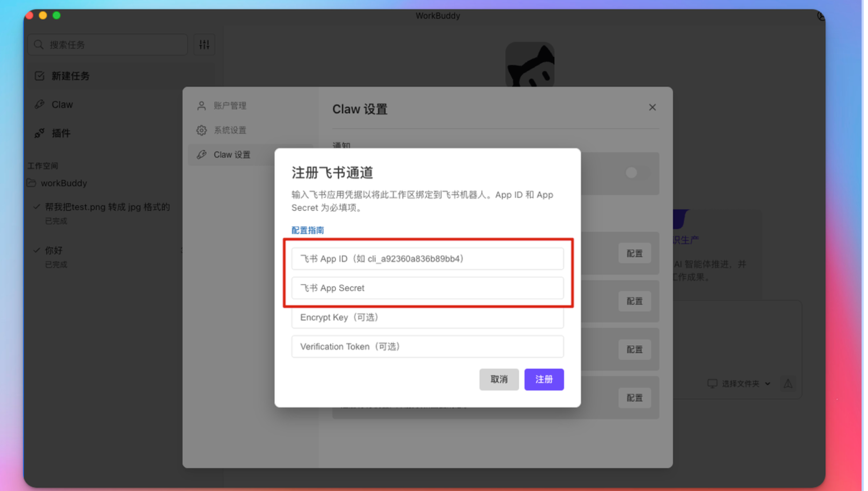Viewport: 868px width, 491px height.
Task: Click the Claw 设置 claw icon
Action: click(202, 155)
